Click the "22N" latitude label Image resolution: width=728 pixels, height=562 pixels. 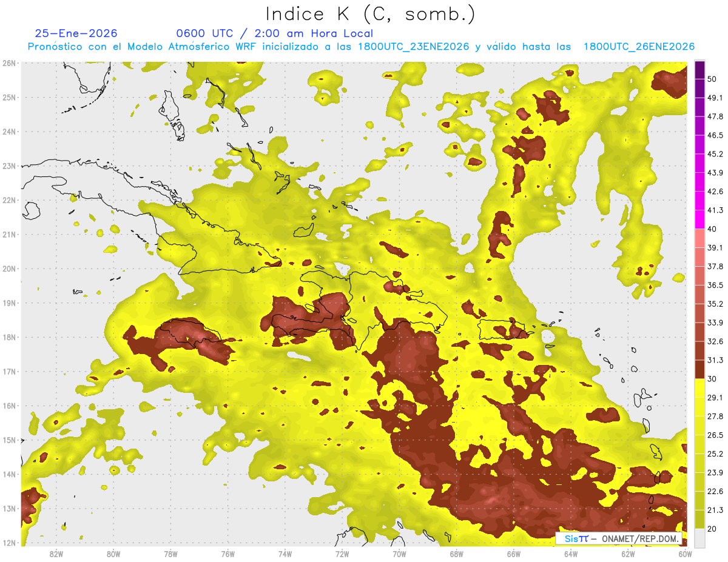8,200
